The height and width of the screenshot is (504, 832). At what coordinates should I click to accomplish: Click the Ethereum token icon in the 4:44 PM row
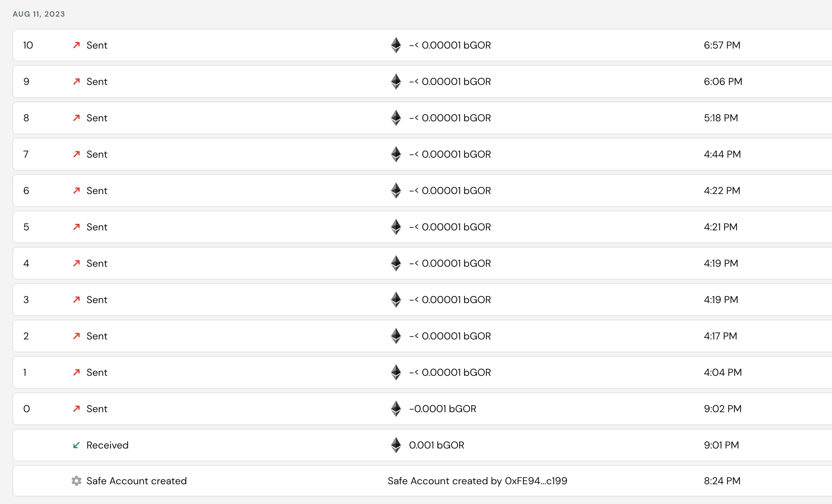click(x=396, y=154)
